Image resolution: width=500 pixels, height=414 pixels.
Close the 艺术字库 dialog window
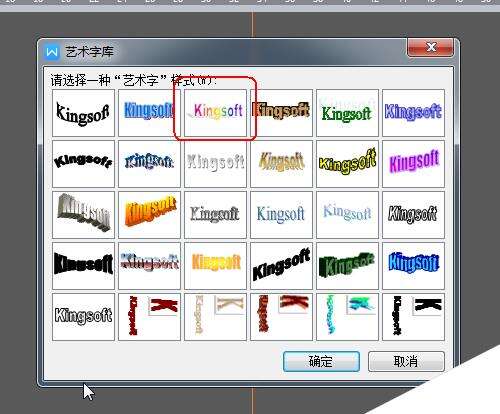click(430, 47)
